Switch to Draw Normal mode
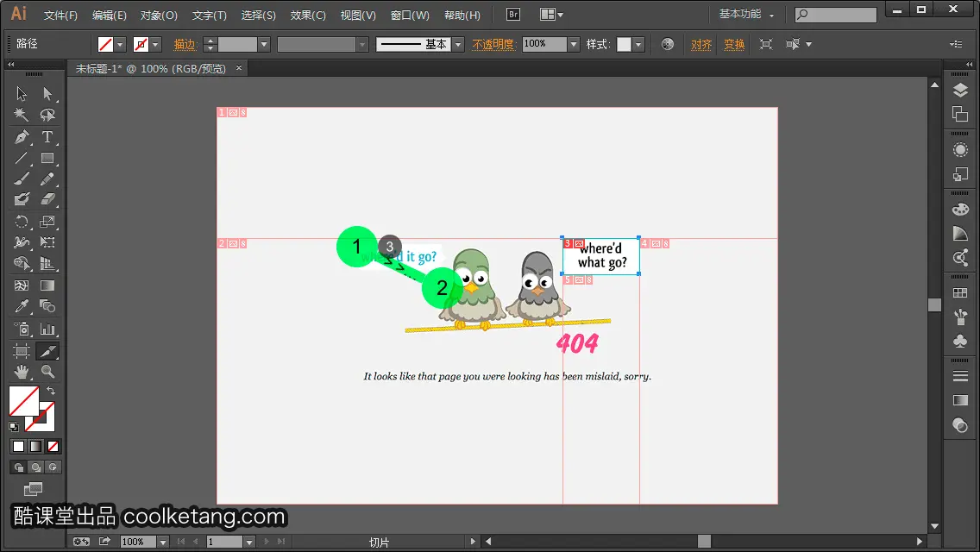 click(19, 467)
